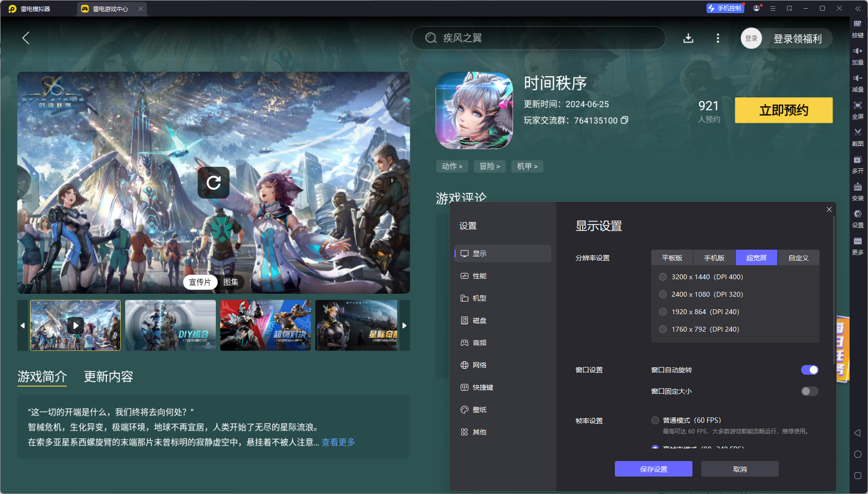Image resolution: width=868 pixels, height=494 pixels.
Task: Open the 显示 display settings section
Action: pyautogui.click(x=503, y=254)
